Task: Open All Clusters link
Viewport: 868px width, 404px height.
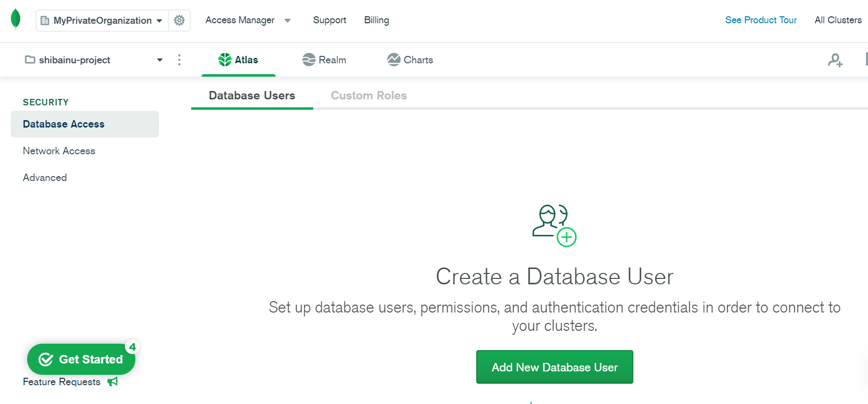Action: tap(838, 20)
